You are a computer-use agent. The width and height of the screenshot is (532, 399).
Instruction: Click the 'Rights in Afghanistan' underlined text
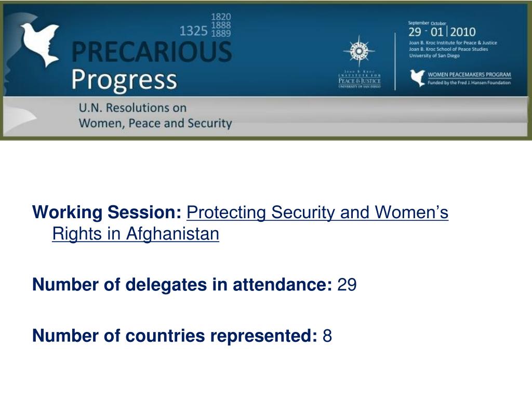coord(136,234)
